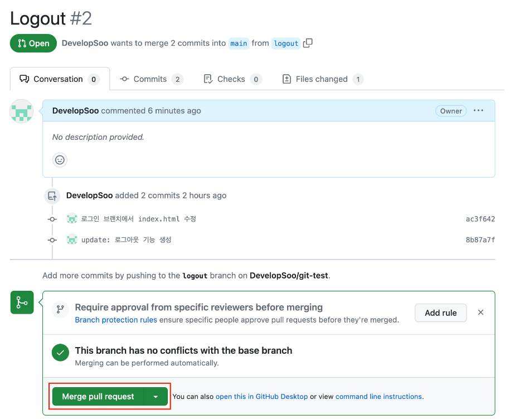Viewport: 515px width, 420px height.
Task: Click 'Merging can be performed automatically.' text
Action: (x=147, y=363)
